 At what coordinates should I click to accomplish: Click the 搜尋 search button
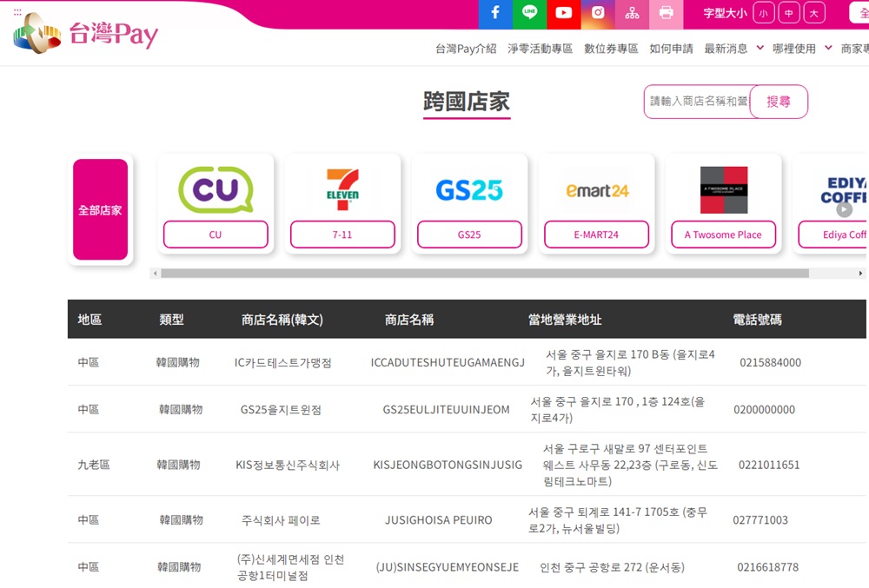coord(779,102)
